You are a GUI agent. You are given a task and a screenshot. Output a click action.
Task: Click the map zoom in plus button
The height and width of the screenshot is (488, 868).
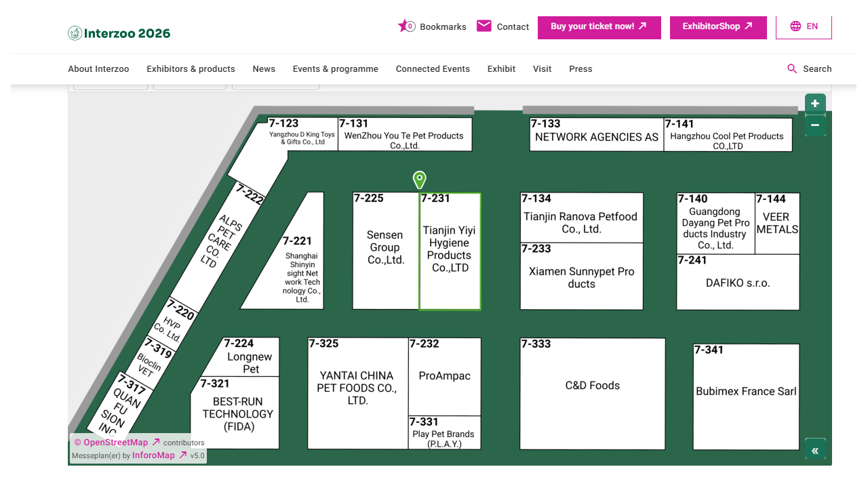tap(815, 104)
